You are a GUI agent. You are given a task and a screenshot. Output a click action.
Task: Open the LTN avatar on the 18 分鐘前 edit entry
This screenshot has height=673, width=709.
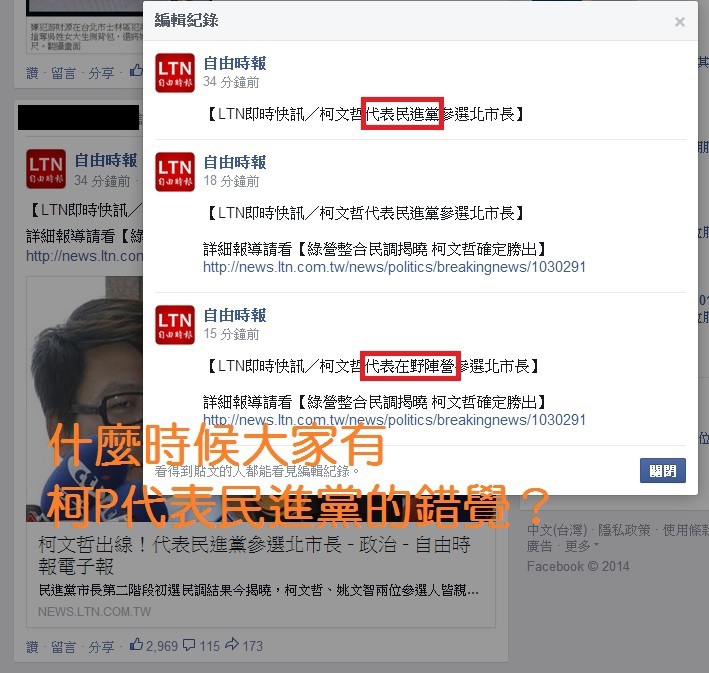[x=175, y=172]
